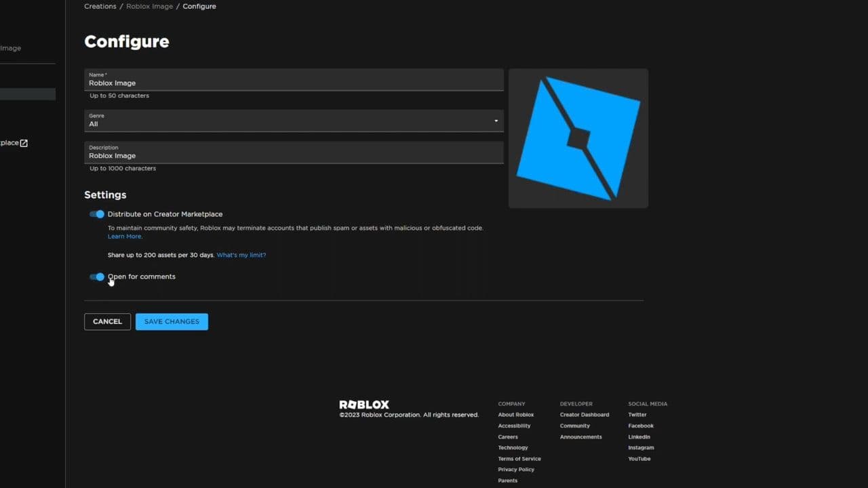Navigate to Creations via the breadcrumb
This screenshot has width=868, height=488.
(x=100, y=6)
